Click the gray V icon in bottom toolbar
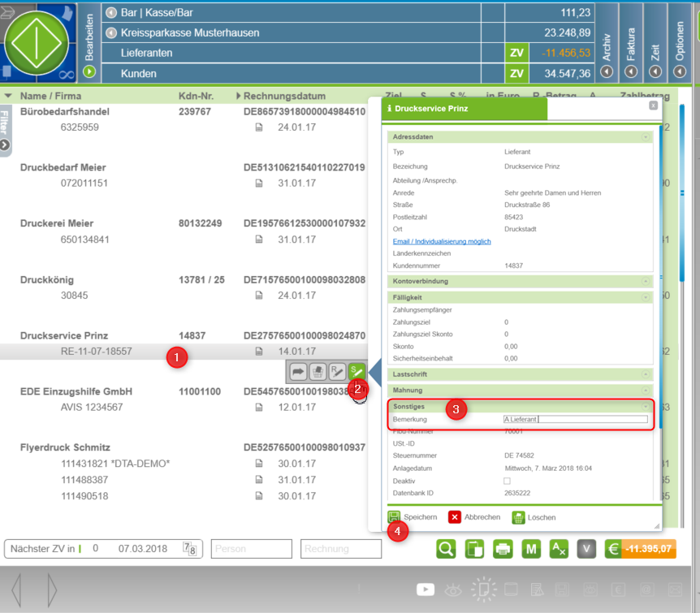This screenshot has height=613, width=700. 587,549
